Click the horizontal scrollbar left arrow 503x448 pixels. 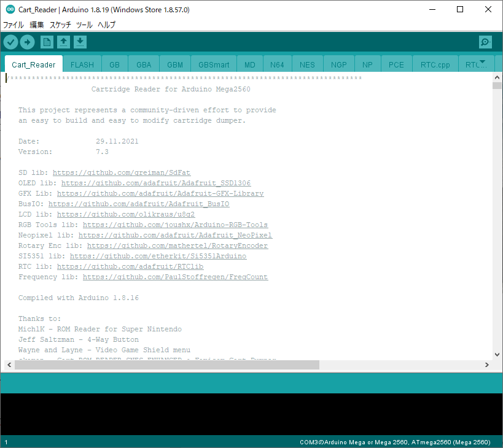pyautogui.click(x=9, y=365)
